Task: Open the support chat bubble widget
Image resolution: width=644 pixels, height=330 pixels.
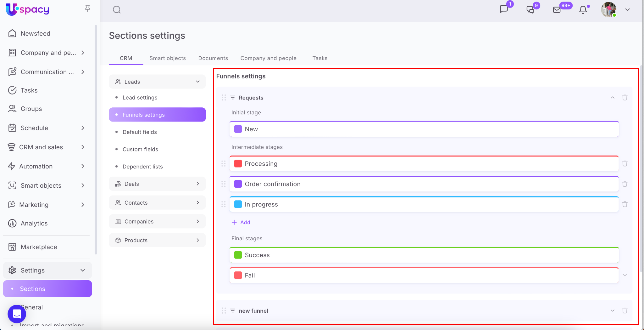Action: (17, 314)
